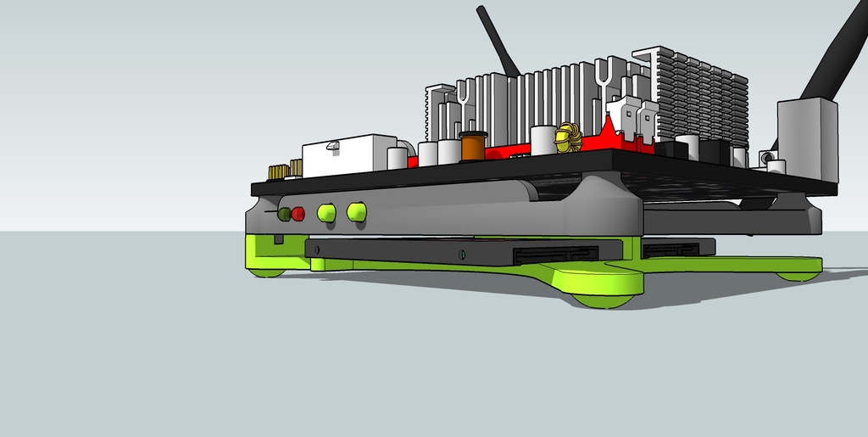The width and height of the screenshot is (868, 437).
Task: Click the wide silver heatsink at center
Action: coord(526,102)
